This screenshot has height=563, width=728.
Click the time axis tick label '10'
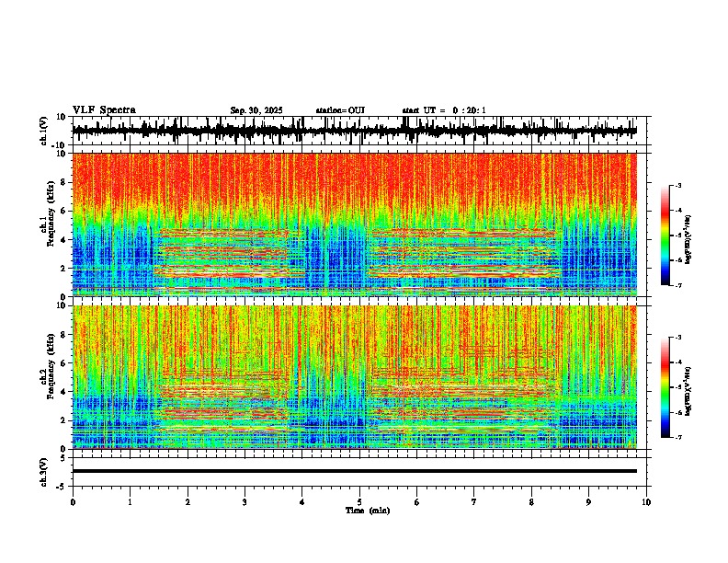(646, 502)
